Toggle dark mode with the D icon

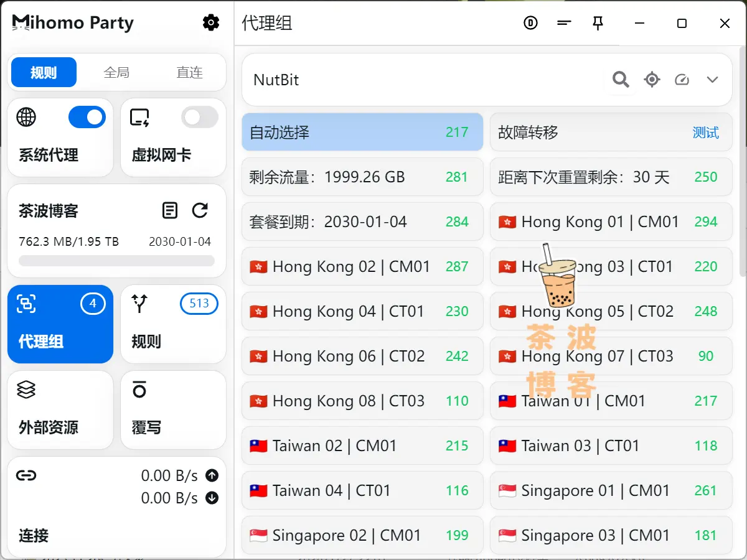tap(530, 23)
